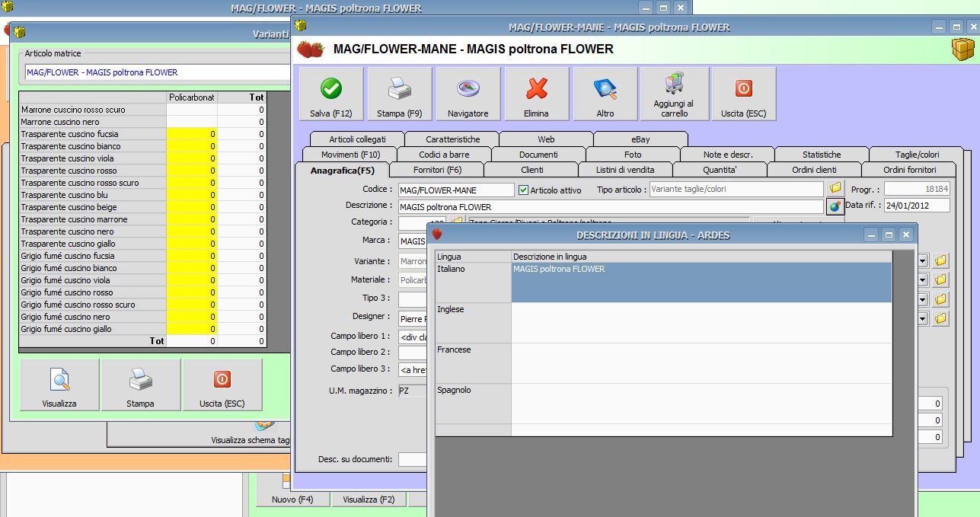
Task: Click yellow cell for Trasparente cuscino blu
Action: (192, 195)
